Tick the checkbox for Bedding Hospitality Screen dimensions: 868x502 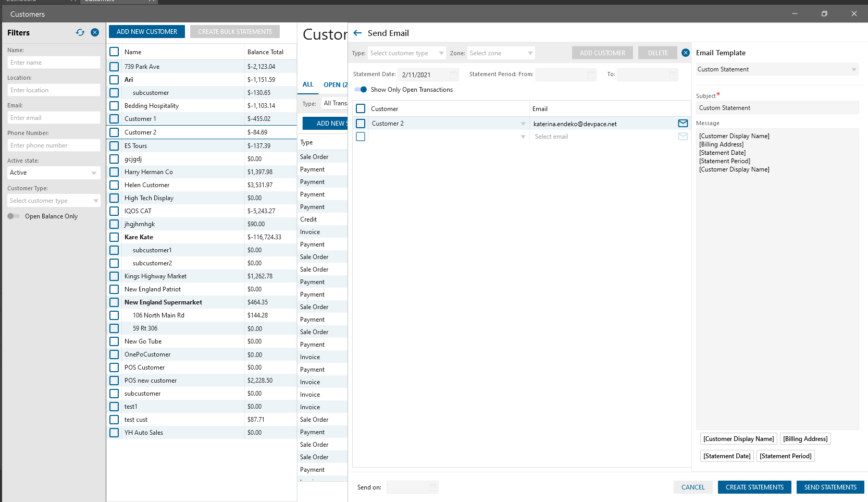[114, 106]
